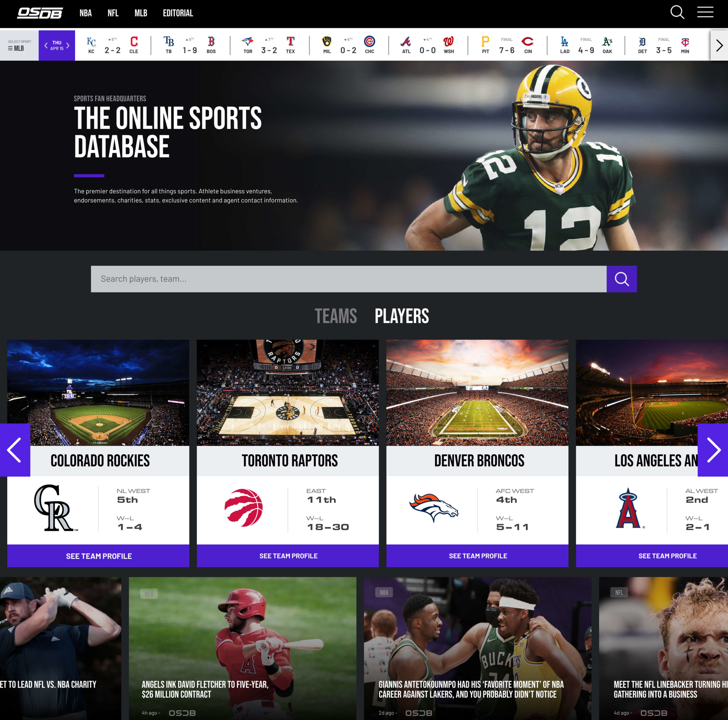This screenshot has height=720, width=728.
Task: Click the Milwaukee Brewers logo
Action: (327, 42)
